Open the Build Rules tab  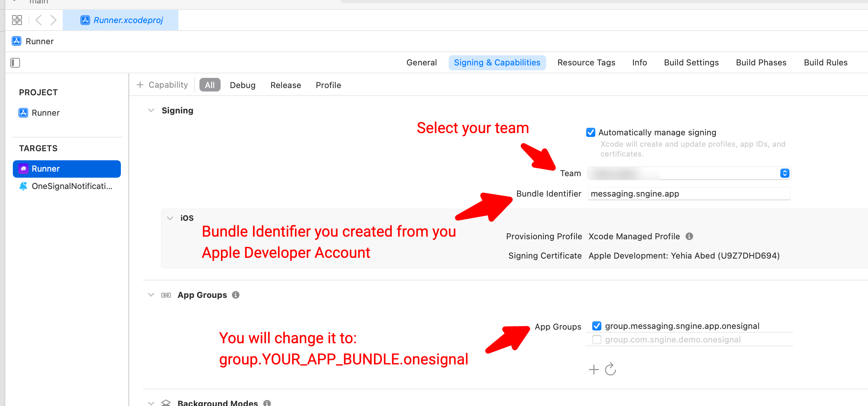pyautogui.click(x=826, y=63)
